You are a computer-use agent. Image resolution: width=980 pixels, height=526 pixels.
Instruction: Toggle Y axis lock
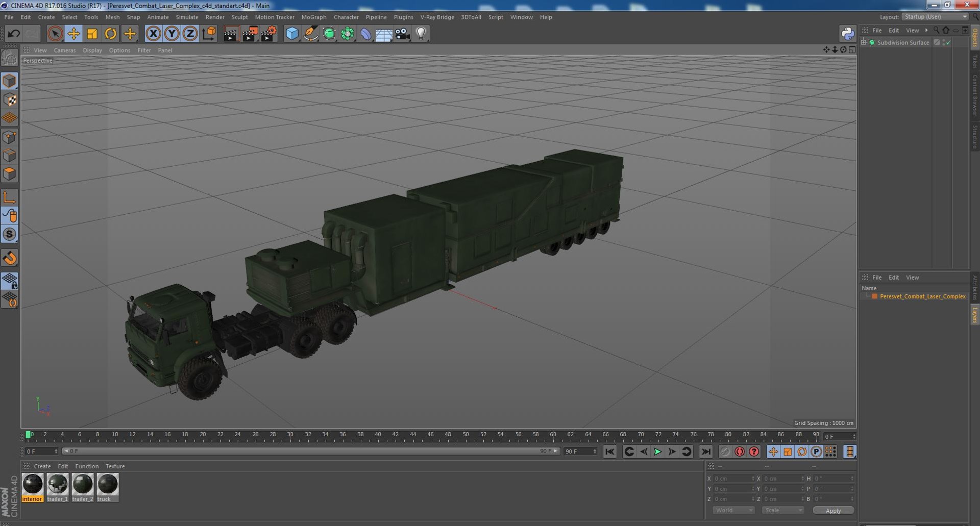point(171,34)
